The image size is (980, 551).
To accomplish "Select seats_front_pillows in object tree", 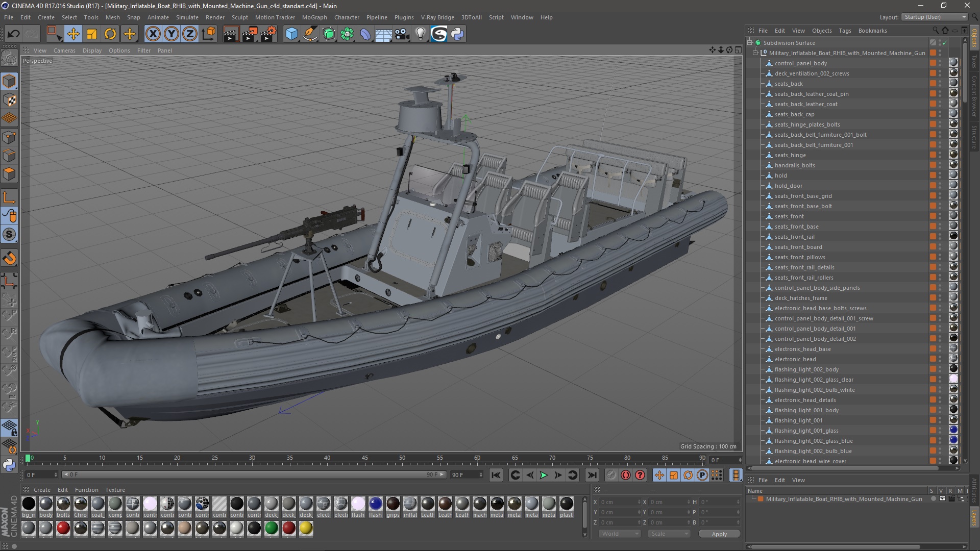I will click(x=799, y=257).
